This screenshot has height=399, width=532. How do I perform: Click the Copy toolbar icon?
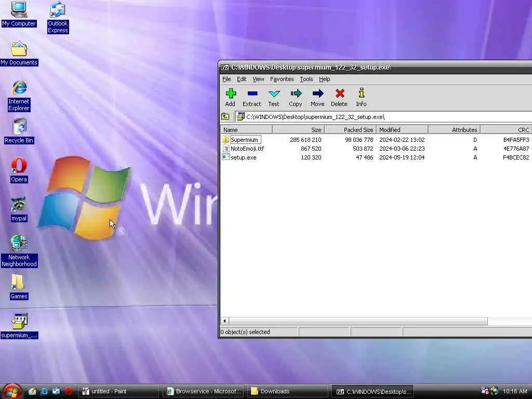click(296, 97)
